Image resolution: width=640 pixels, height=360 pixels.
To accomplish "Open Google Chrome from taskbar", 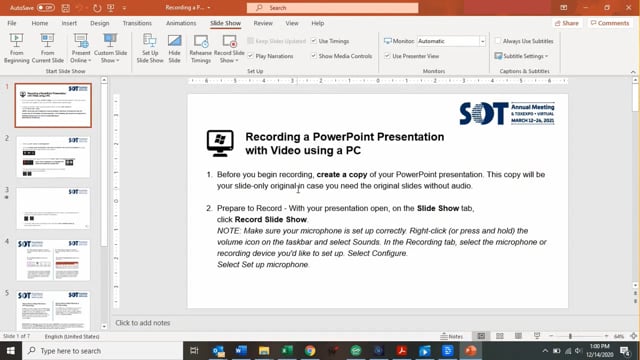I will pos(310,351).
